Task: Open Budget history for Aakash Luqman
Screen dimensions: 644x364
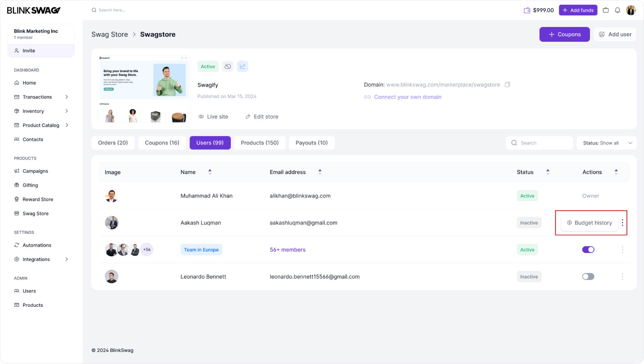Action: pyautogui.click(x=590, y=223)
